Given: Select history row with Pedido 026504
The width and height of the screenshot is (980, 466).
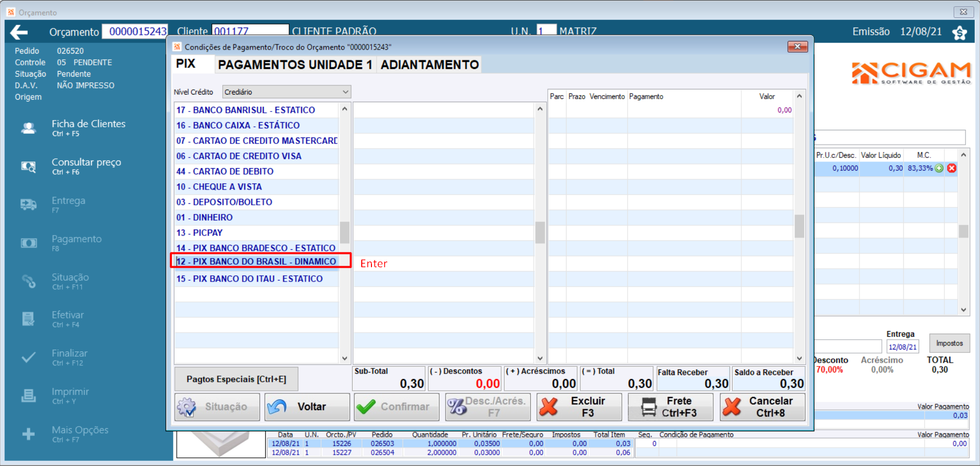Looking at the screenshot, I should (450, 452).
